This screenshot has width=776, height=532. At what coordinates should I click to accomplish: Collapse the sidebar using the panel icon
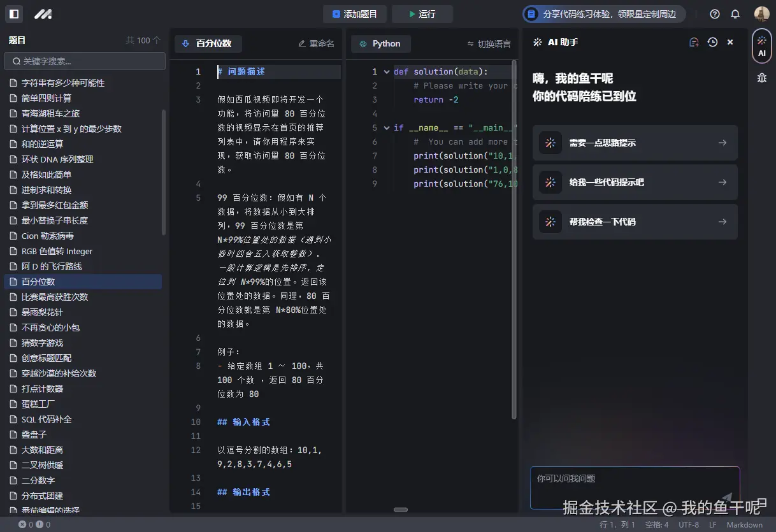point(14,14)
